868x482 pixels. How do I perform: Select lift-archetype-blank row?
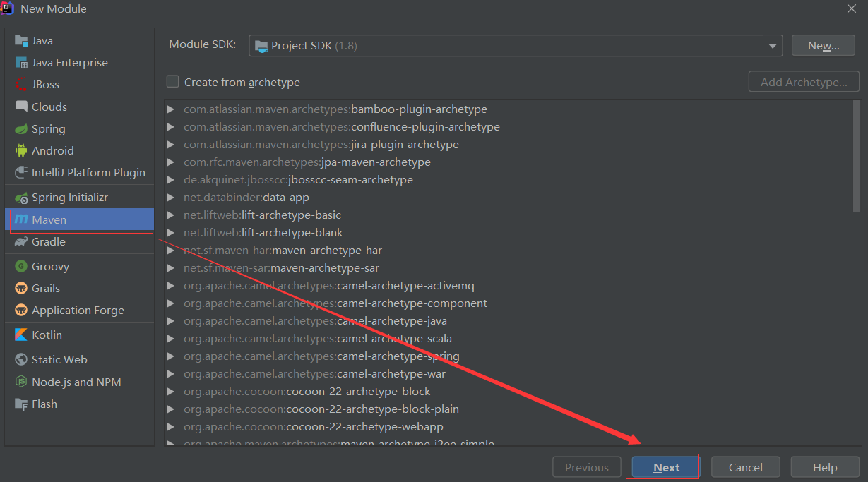pos(509,233)
